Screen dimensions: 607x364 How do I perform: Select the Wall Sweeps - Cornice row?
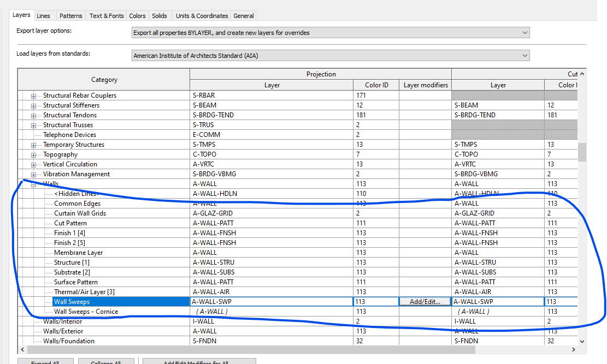[x=86, y=312]
